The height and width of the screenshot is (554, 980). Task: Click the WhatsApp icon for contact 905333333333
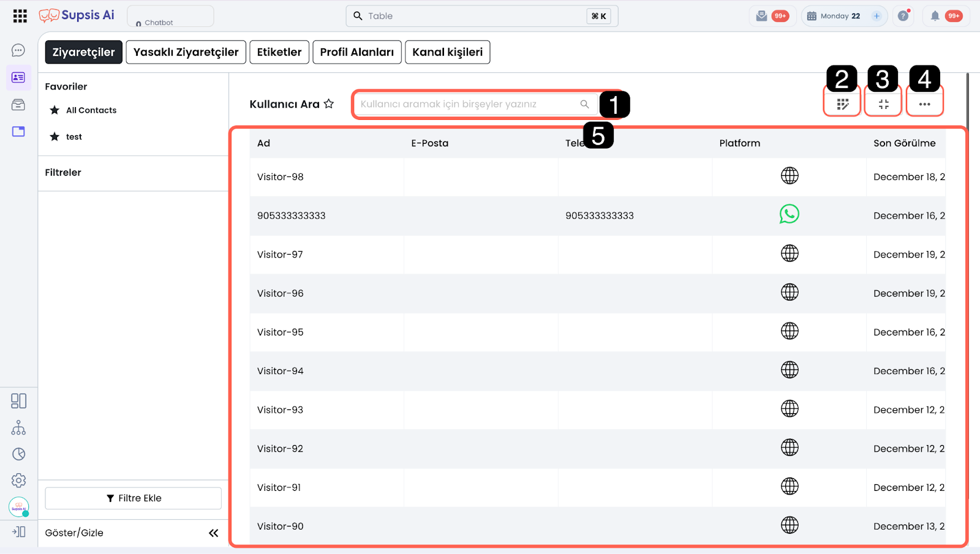tap(789, 214)
